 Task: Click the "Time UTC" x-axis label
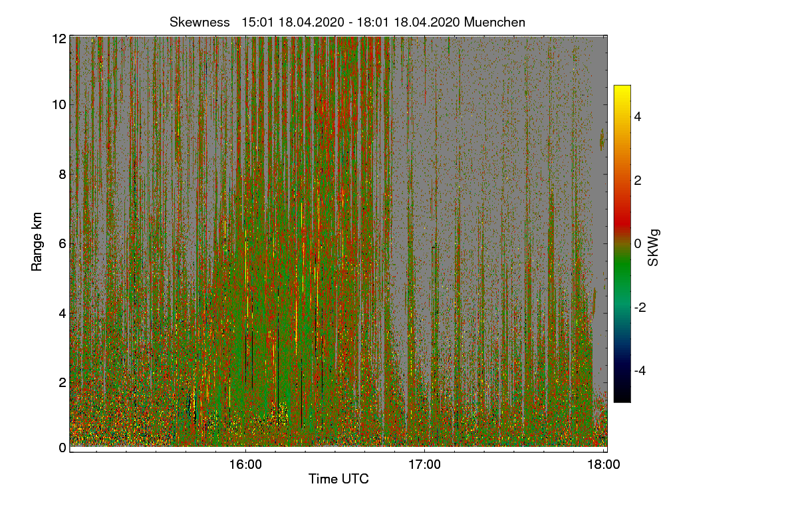pos(338,479)
